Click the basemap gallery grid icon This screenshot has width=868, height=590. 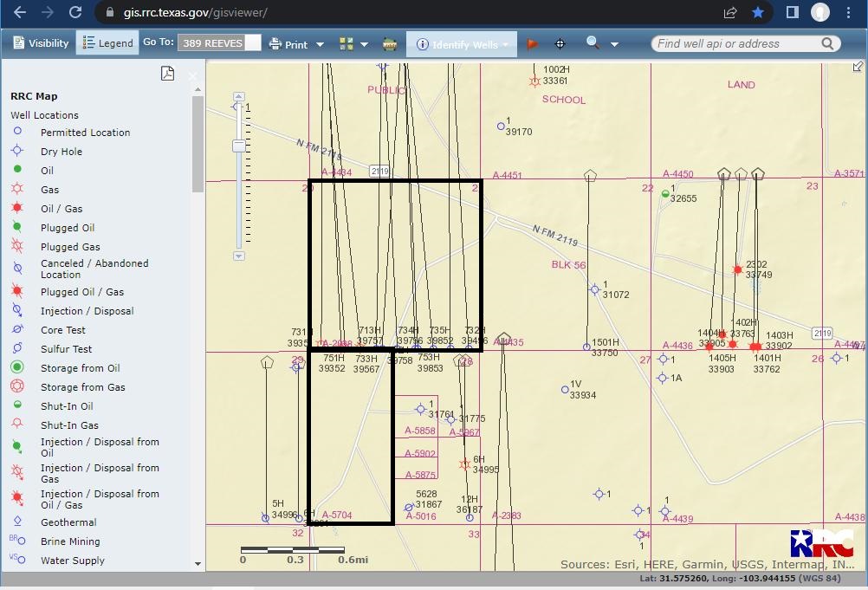click(x=347, y=43)
